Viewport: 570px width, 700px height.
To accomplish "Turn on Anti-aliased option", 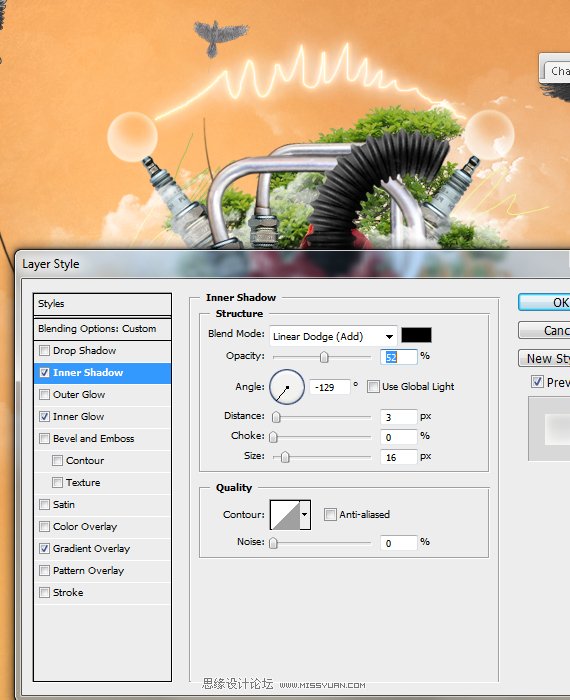I will [330, 514].
